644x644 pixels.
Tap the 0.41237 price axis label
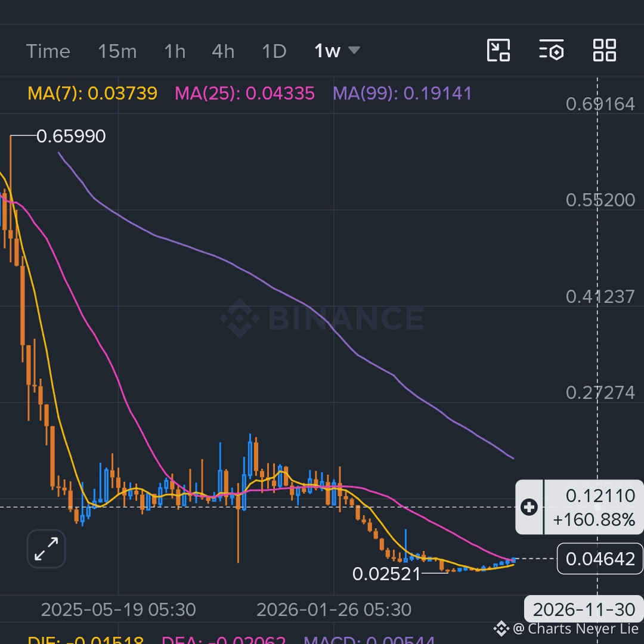tap(600, 296)
